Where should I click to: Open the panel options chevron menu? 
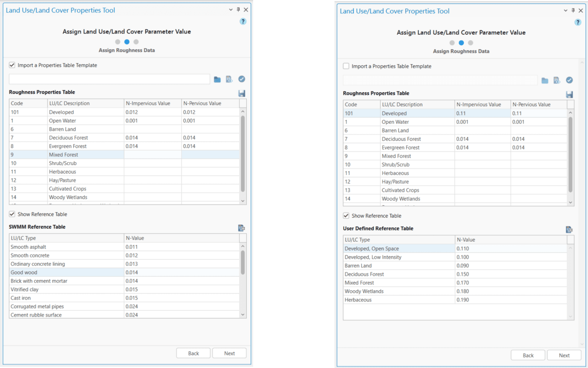click(x=230, y=10)
